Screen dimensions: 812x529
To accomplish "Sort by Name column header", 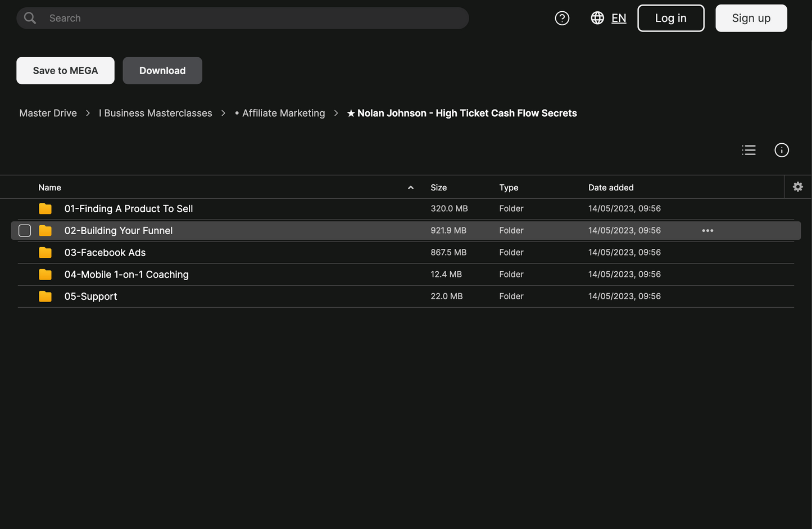I will coord(49,188).
